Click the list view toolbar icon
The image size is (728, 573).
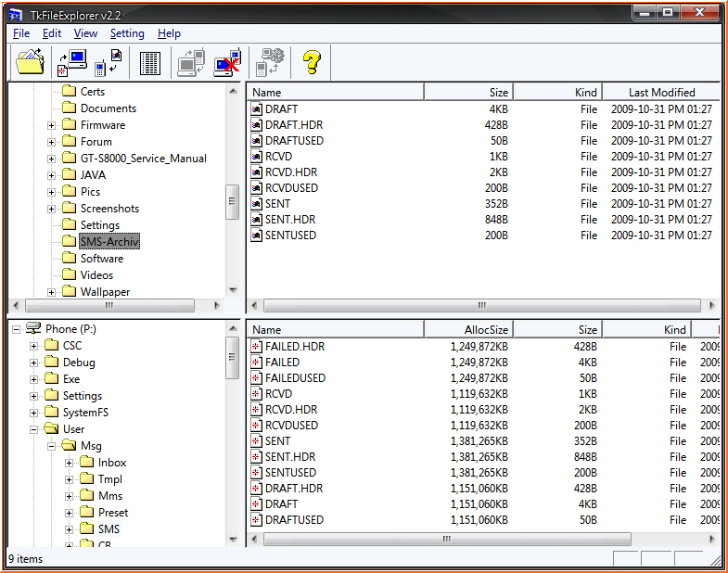coord(150,63)
